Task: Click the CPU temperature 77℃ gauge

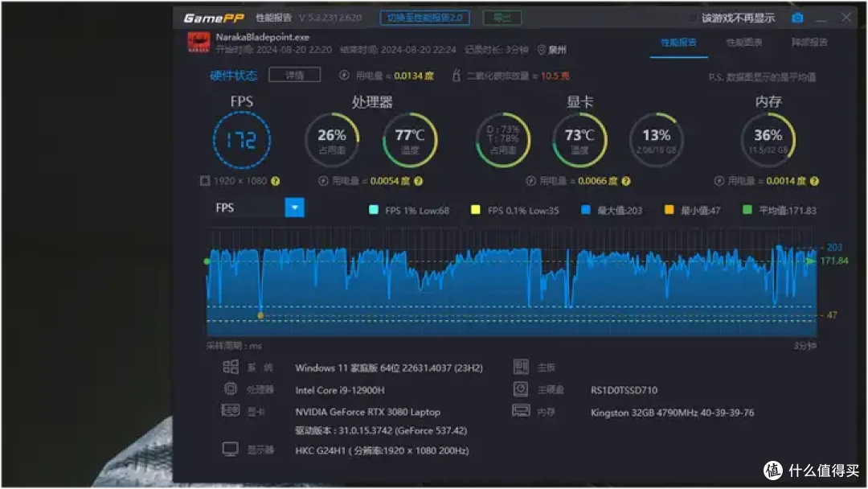Action: (410, 140)
